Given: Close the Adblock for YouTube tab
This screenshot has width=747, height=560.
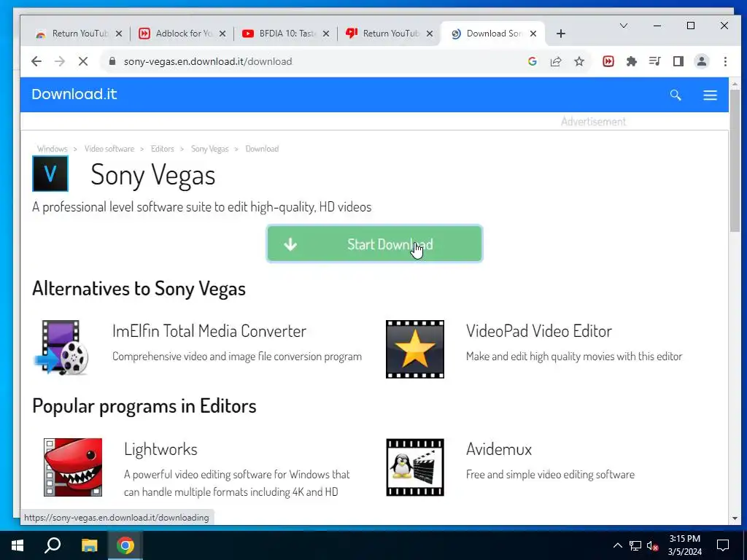Looking at the screenshot, I should 222,34.
